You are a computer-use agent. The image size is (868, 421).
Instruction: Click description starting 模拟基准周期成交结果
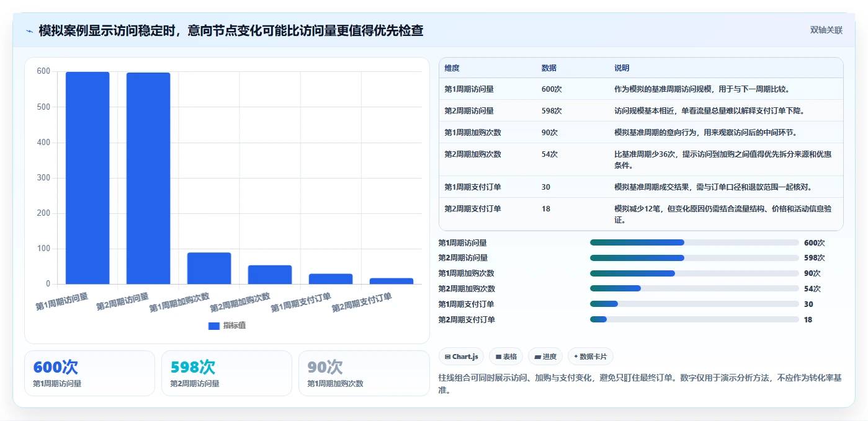click(x=713, y=187)
